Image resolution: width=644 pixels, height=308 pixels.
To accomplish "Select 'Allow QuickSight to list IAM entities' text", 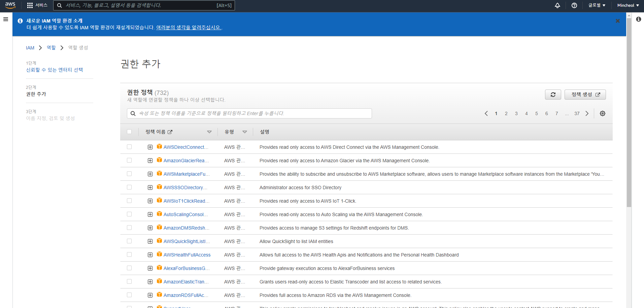I will (296, 241).
